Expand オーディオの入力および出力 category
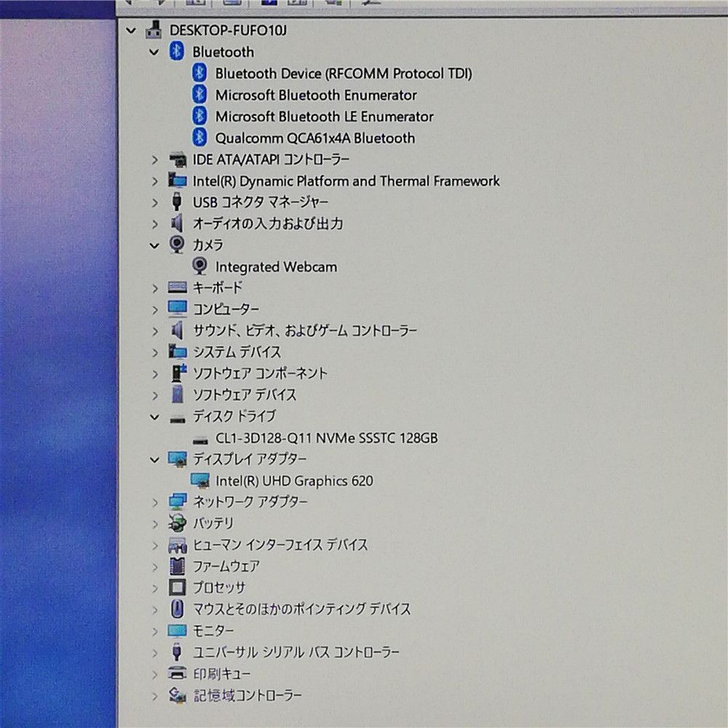This screenshot has height=728, width=728. (155, 224)
